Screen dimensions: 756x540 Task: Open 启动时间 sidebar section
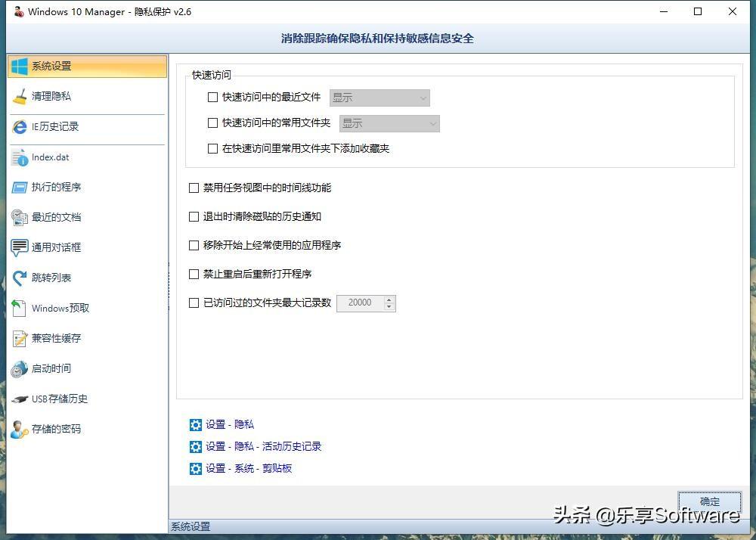(x=87, y=369)
